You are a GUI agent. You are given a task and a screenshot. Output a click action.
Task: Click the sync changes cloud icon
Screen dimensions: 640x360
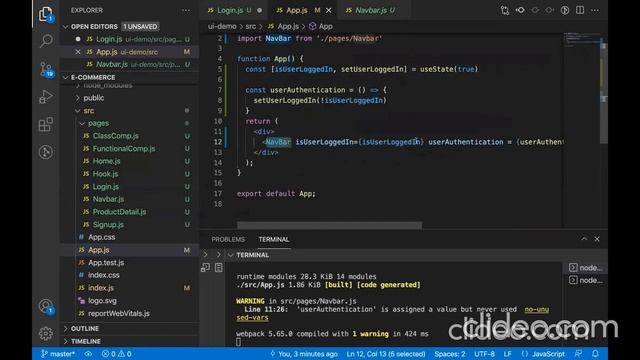coord(88,354)
